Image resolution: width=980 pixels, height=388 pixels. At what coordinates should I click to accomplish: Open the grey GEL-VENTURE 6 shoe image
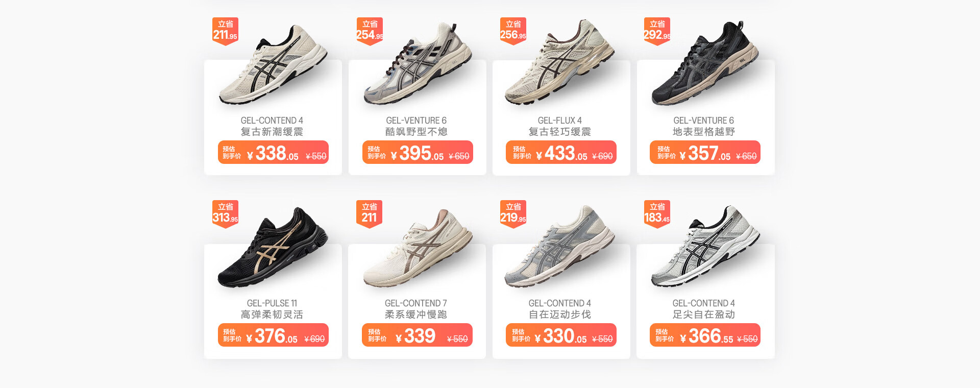[x=418, y=64]
